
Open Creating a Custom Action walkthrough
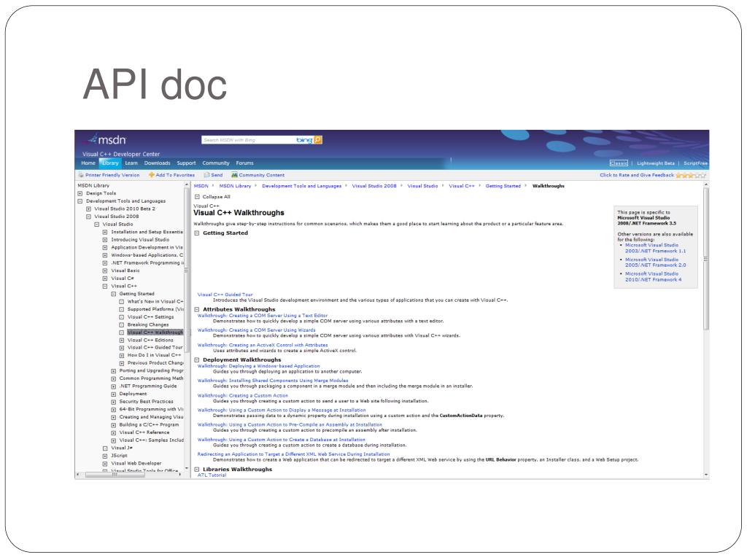coord(242,396)
